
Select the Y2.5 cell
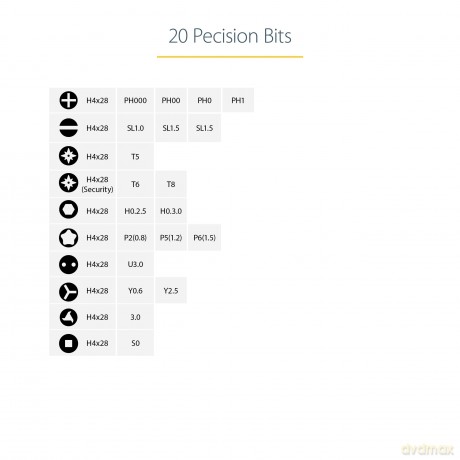click(171, 291)
